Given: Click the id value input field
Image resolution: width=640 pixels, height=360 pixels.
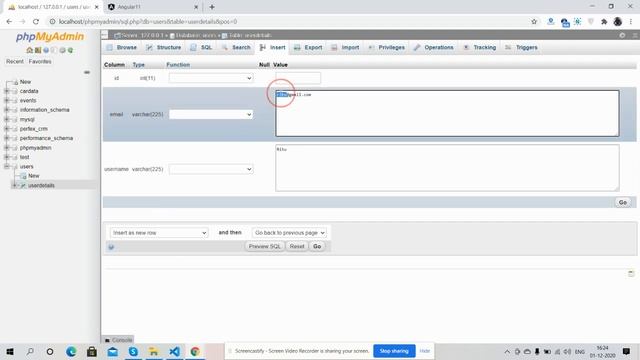Looking at the screenshot, I should 298,78.
